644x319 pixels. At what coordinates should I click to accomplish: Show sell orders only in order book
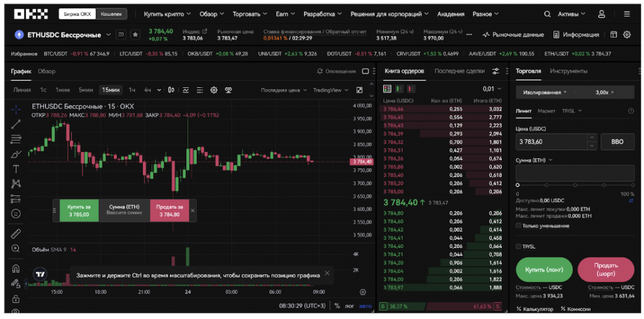point(409,89)
